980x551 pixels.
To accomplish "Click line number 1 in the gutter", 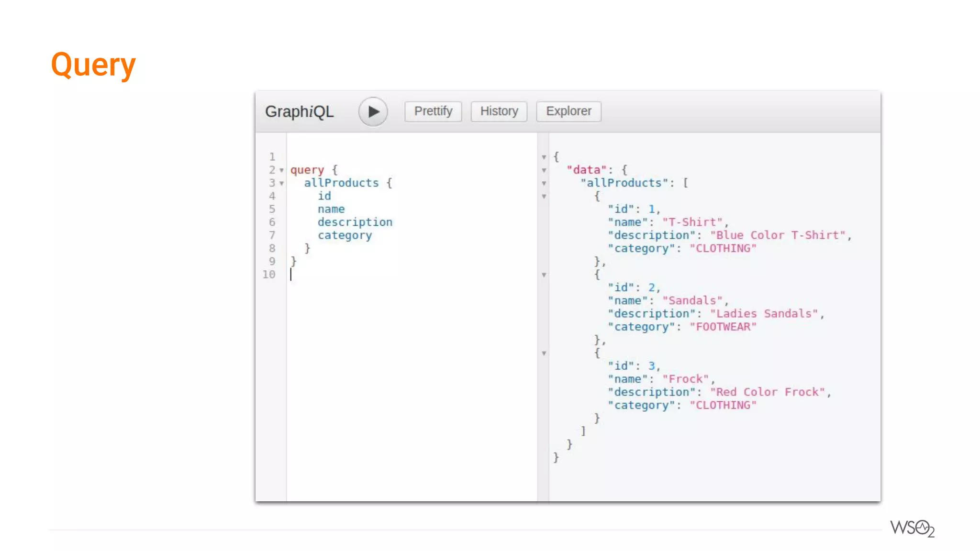I will point(272,157).
